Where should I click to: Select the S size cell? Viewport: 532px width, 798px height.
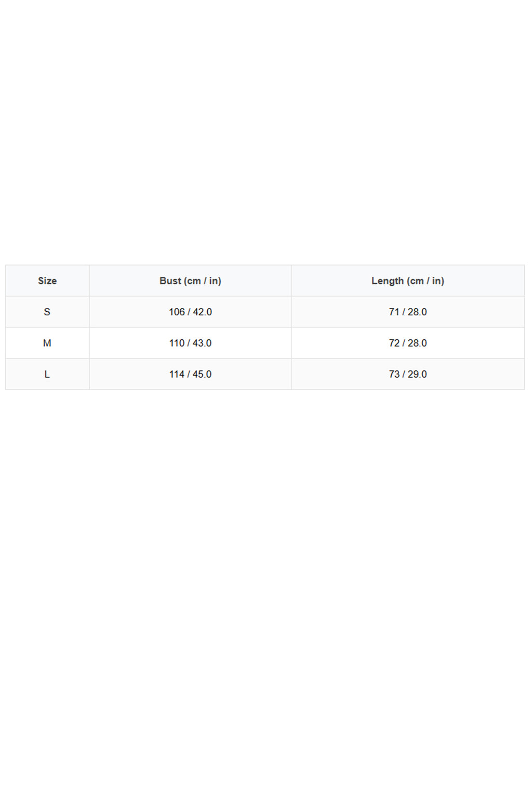47,312
